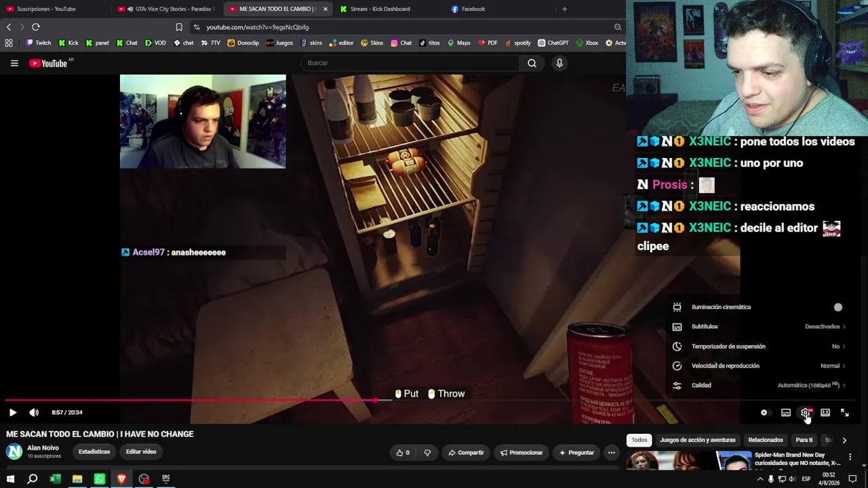Reload the current page
Screen dimensions: 868x488
(x=36, y=27)
